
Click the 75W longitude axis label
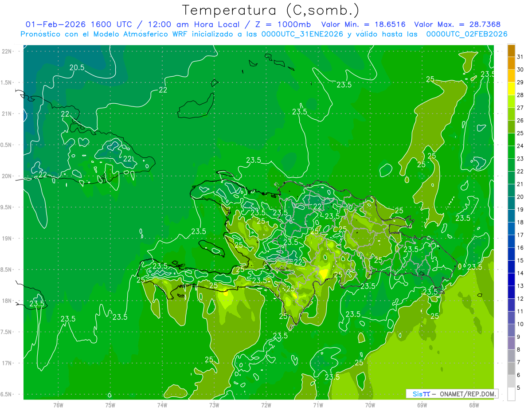pyautogui.click(x=110, y=405)
